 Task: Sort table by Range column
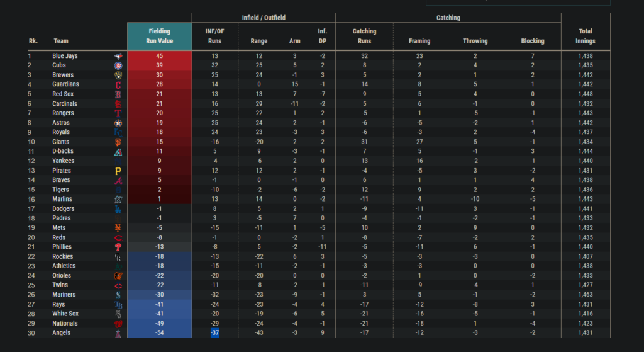tap(259, 41)
